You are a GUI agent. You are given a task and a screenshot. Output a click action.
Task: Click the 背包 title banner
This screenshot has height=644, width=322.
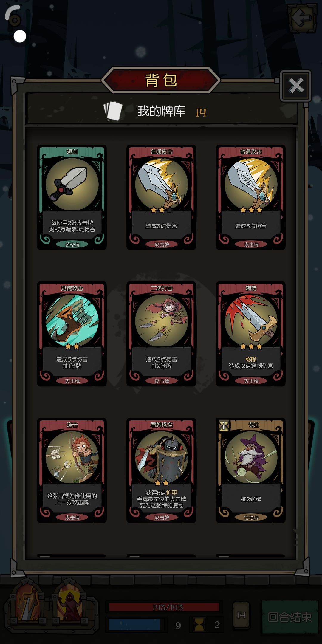(161, 80)
